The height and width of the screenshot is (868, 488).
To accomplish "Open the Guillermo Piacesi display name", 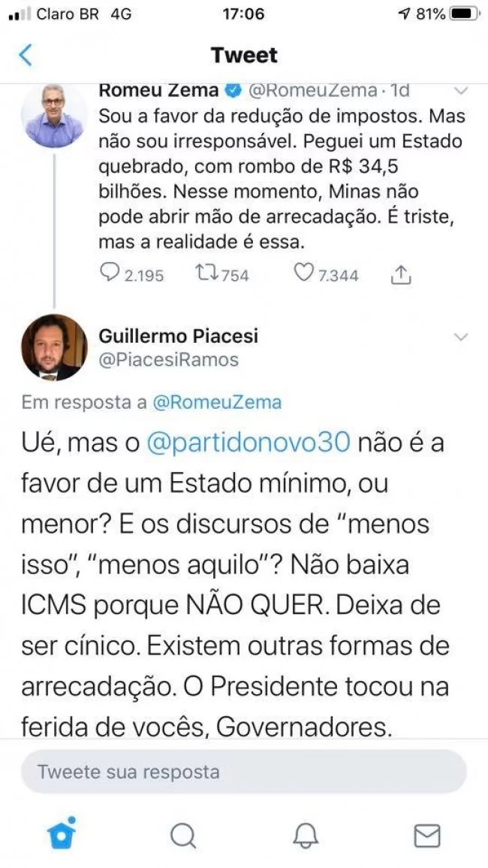I will (x=178, y=335).
